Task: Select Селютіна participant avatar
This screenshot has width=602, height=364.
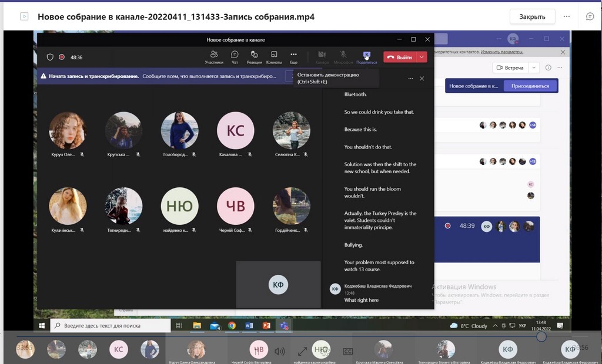Action: coord(292,130)
